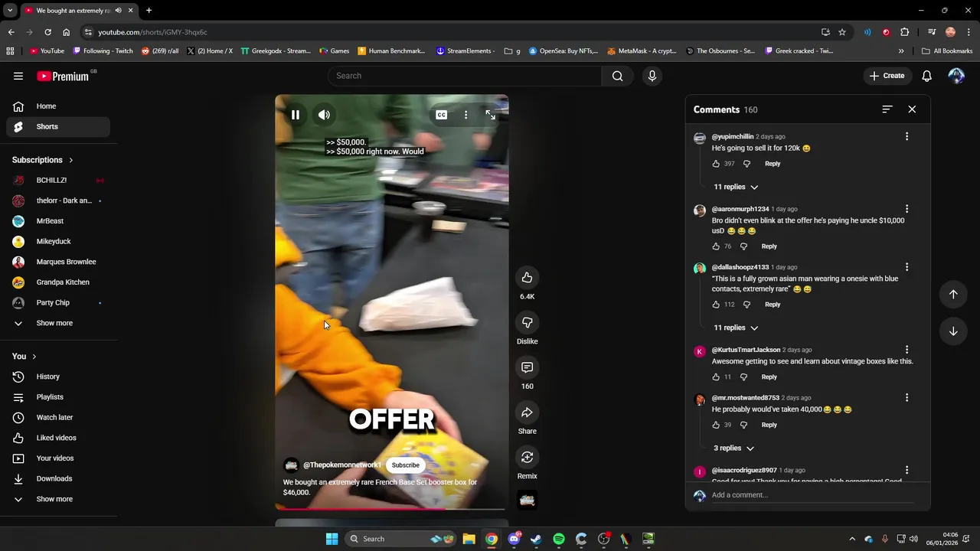
Task: Open Marques Brownlee channel
Action: pos(58,262)
